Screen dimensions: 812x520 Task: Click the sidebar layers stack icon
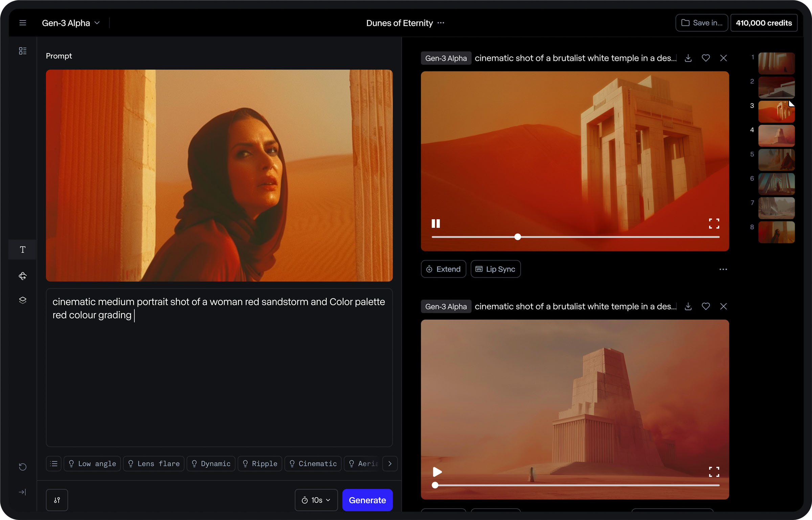click(x=23, y=300)
